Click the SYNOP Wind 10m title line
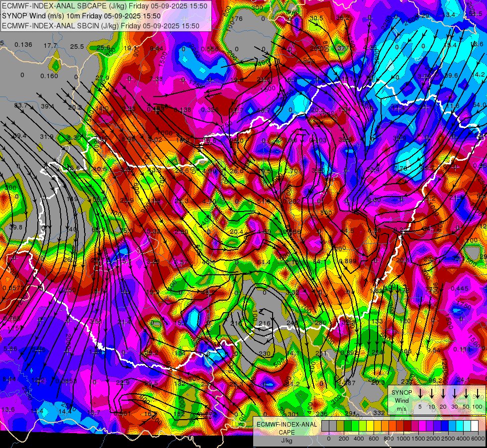 82,16
